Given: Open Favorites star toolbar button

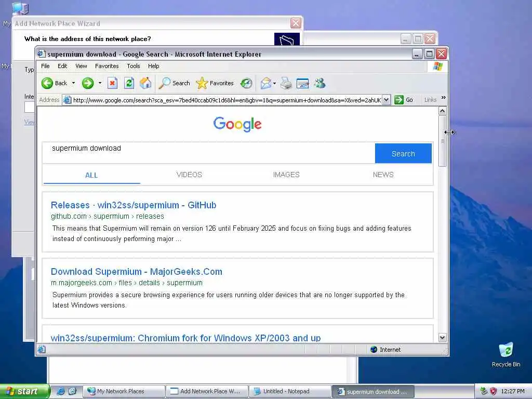Looking at the screenshot, I should click(215, 83).
